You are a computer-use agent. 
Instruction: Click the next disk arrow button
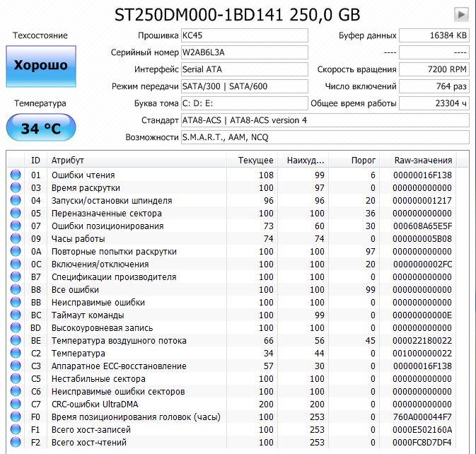tap(461, 14)
